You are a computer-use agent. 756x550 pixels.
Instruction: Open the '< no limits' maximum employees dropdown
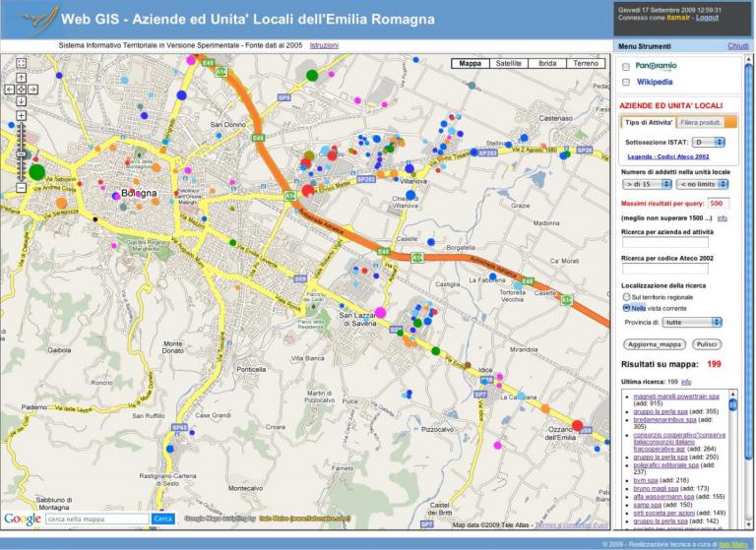click(702, 184)
